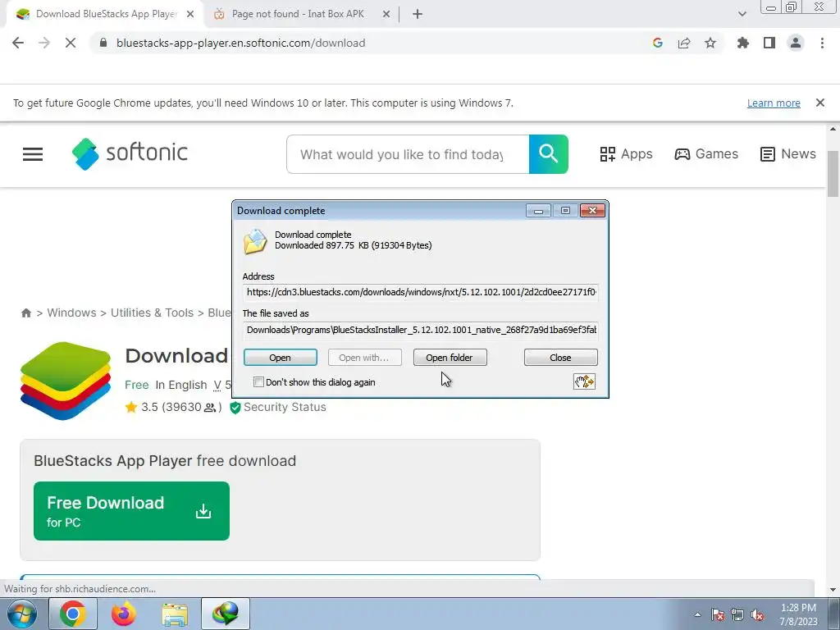Expand the Chrome tab search chevron
840x630 pixels.
742,15
